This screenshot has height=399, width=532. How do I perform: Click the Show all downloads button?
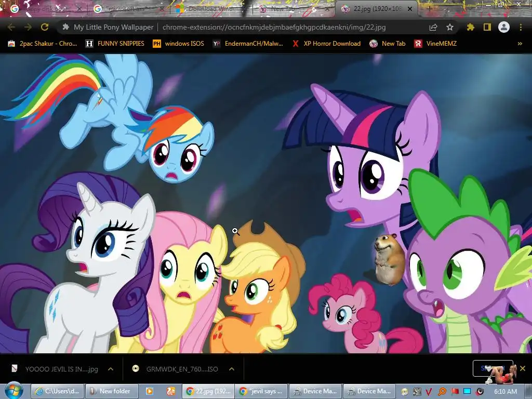coord(493,368)
